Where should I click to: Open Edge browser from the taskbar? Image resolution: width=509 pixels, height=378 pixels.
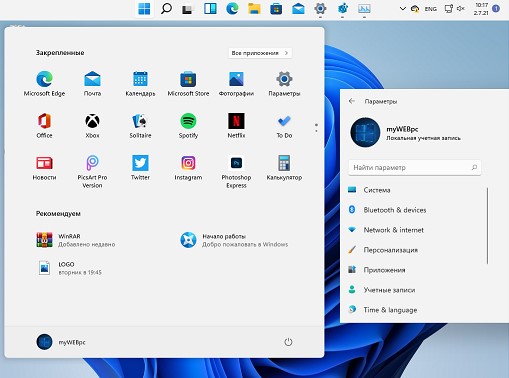click(x=232, y=9)
